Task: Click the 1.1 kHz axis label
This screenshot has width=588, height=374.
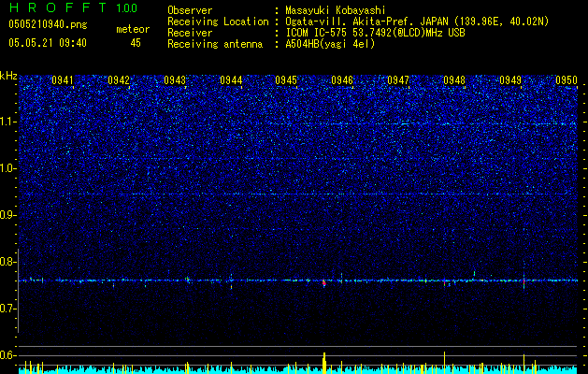Action: [x=8, y=122]
